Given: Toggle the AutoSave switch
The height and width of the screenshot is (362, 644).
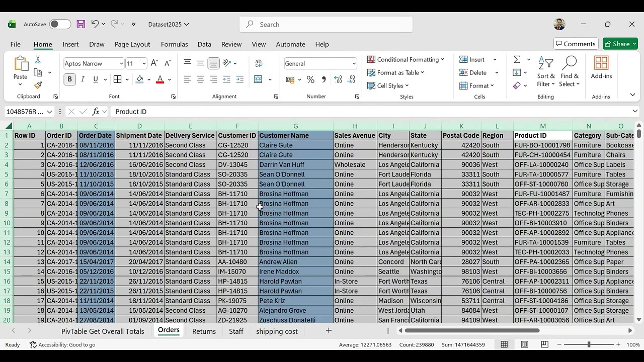Looking at the screenshot, I should coord(60,24).
